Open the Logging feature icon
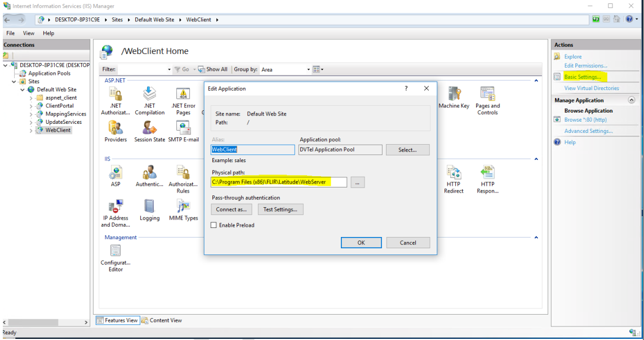644x340 pixels. click(x=149, y=207)
